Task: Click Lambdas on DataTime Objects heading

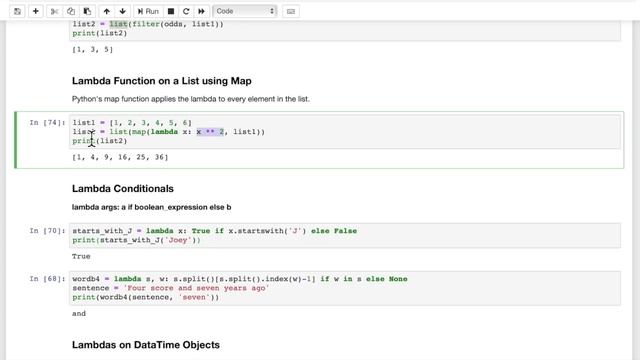Action: [146, 344]
